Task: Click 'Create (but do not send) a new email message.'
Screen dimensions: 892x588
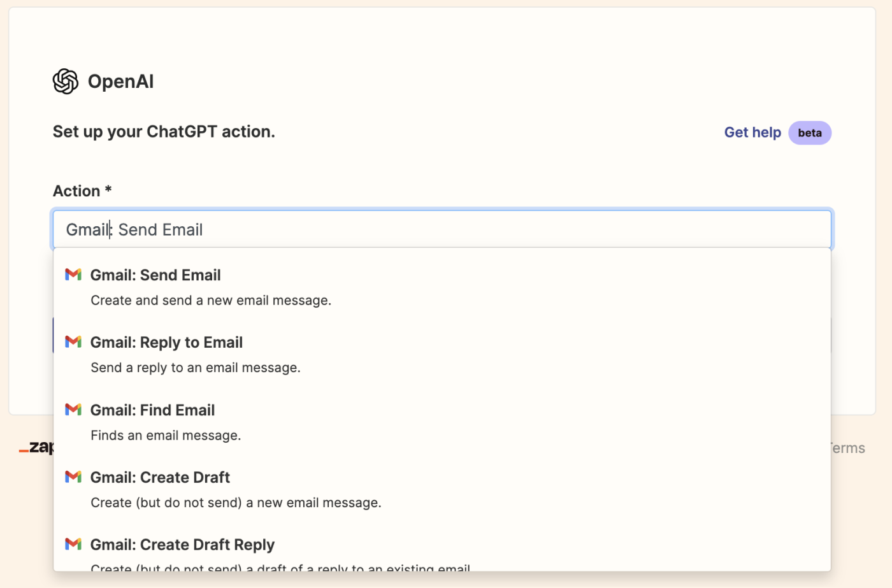Action: [236, 503]
